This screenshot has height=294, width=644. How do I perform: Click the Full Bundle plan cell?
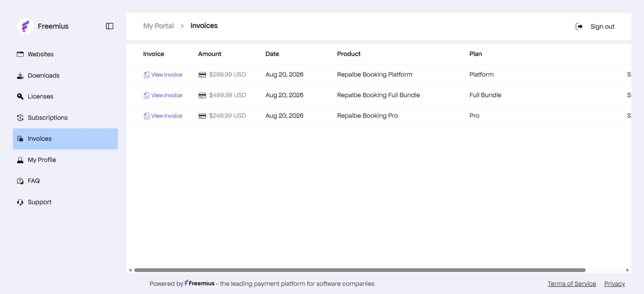pyautogui.click(x=485, y=95)
